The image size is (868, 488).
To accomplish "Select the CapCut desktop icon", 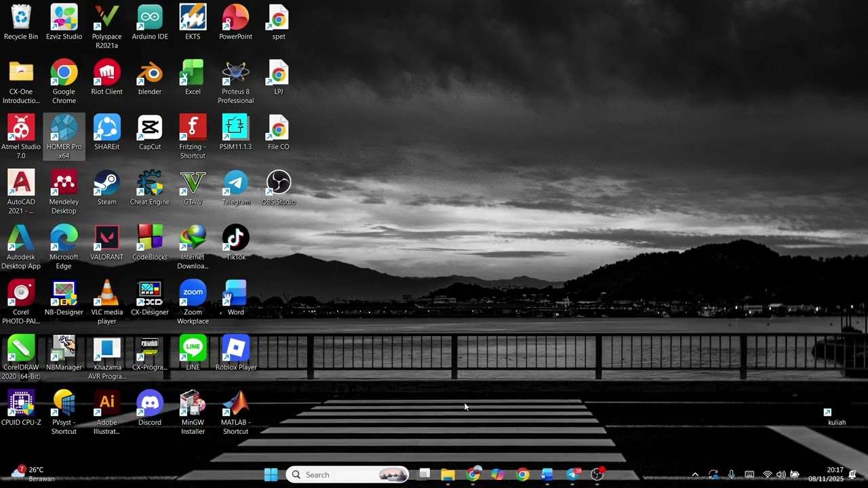I will (150, 133).
